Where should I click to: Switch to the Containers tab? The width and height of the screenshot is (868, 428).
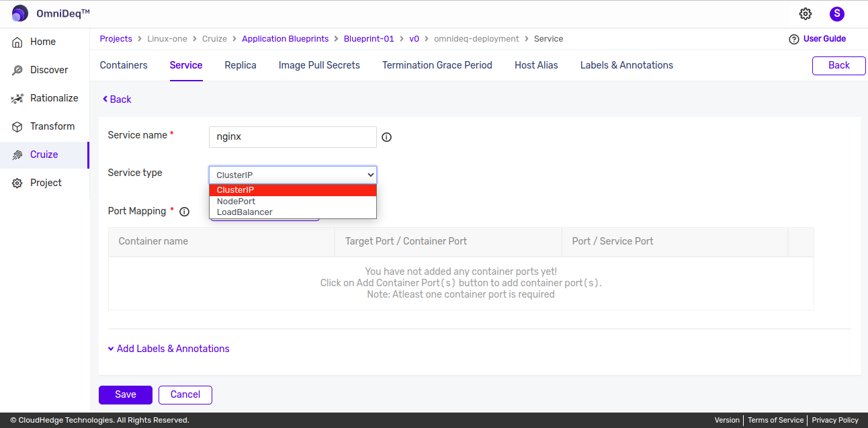[124, 65]
